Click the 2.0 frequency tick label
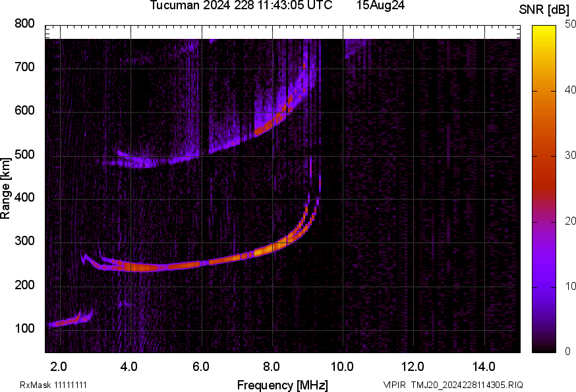The image size is (576, 392). [x=59, y=366]
